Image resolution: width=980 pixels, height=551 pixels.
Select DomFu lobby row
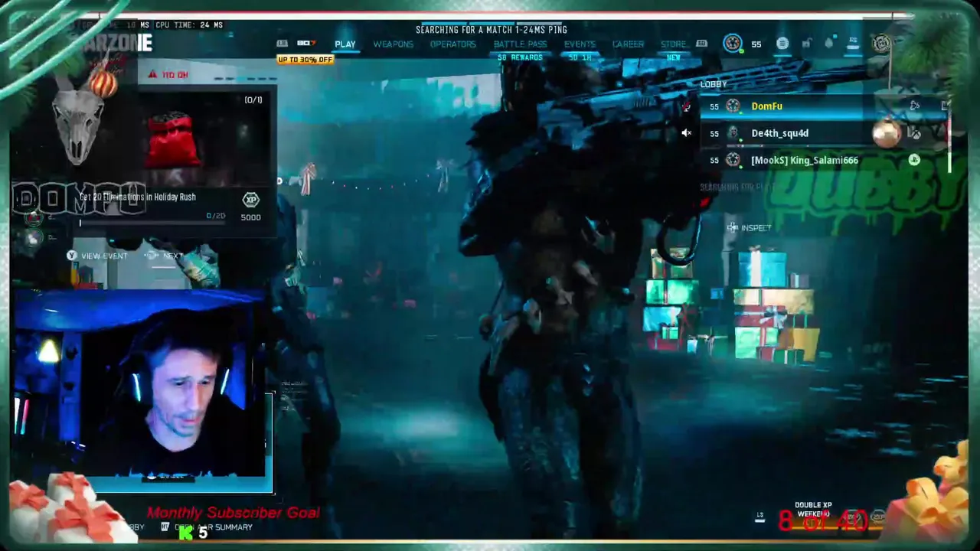click(x=825, y=106)
